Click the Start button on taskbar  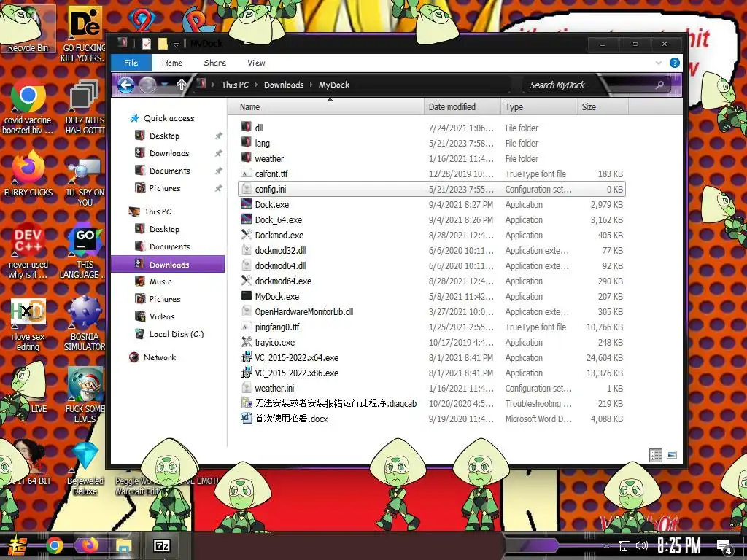pyautogui.click(x=16, y=545)
